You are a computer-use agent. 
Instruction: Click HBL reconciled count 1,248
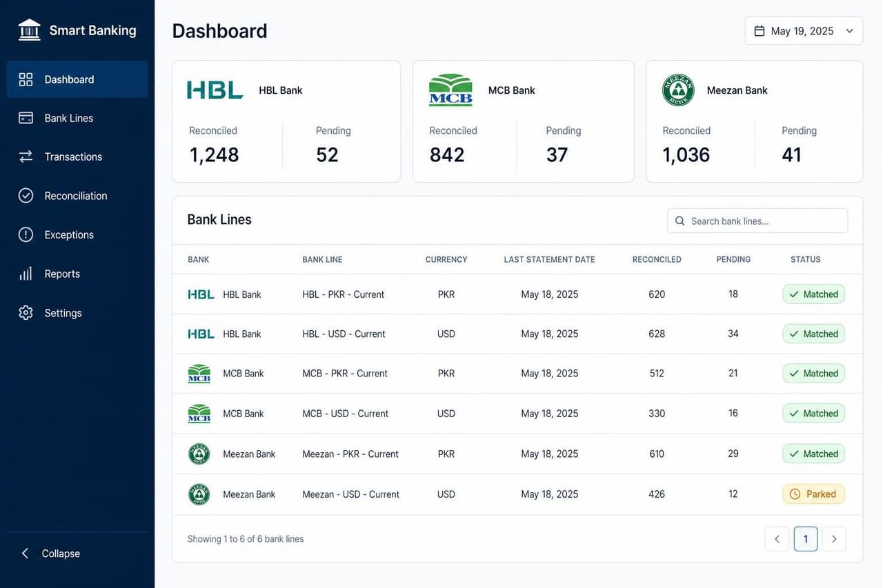coord(215,155)
